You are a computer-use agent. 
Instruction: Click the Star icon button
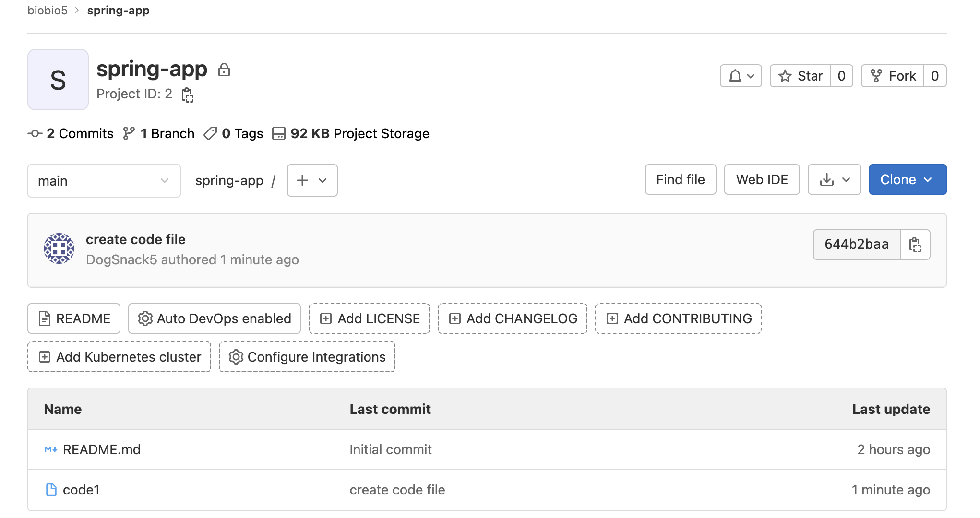click(x=800, y=76)
